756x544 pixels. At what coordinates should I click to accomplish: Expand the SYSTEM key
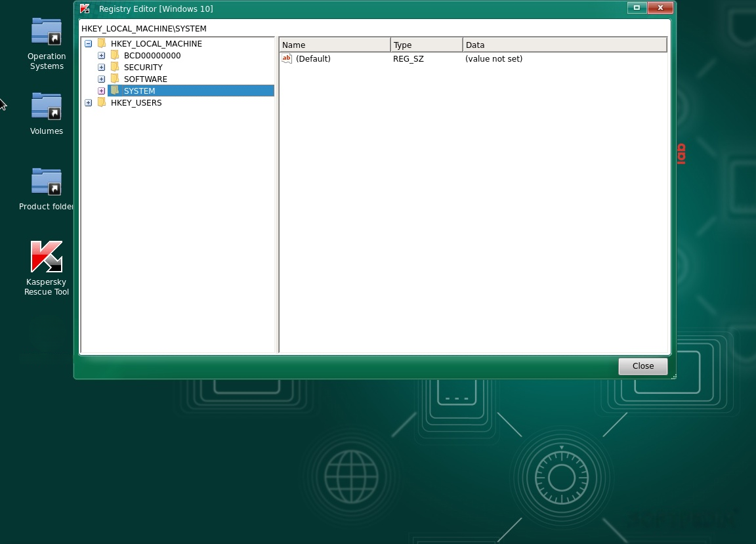click(101, 91)
